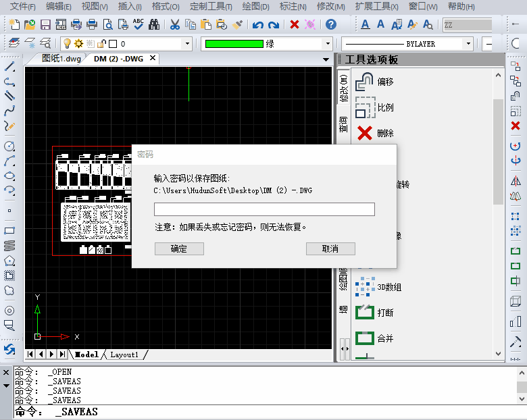527x420 pixels.
Task: Click the green color swatch
Action: click(234, 44)
